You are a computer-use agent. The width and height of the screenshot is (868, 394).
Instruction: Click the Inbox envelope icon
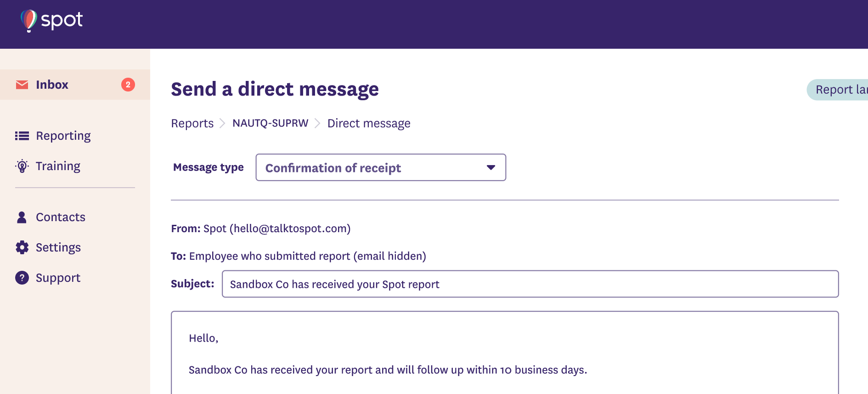tap(22, 85)
